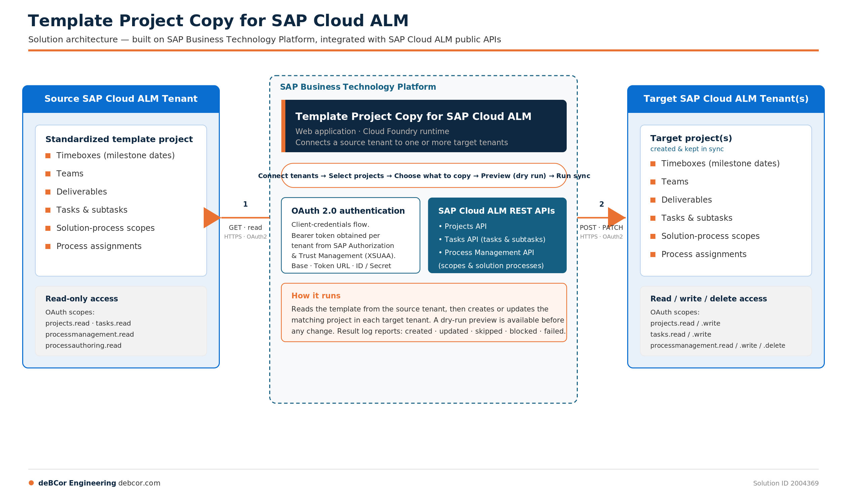Select the "Target SAP Cloud ALM Tenant(s)" header
This screenshot has width=847, height=504.
click(725, 99)
